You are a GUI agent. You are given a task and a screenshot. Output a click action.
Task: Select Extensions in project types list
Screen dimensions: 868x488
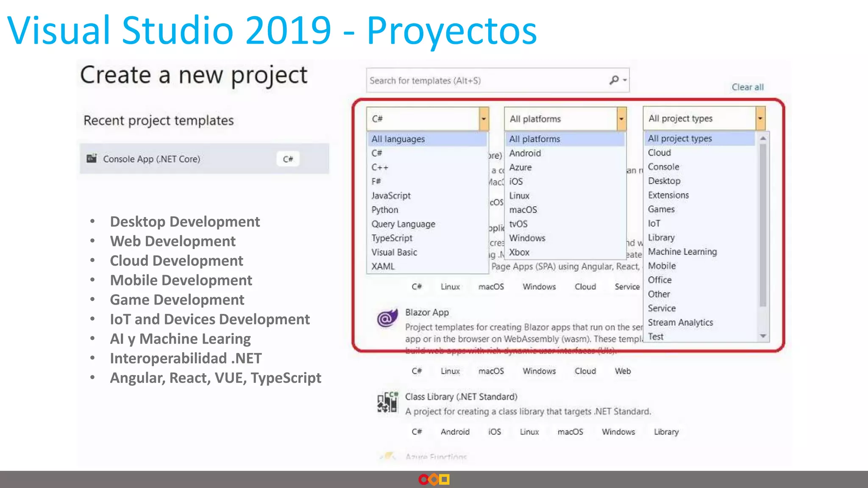(x=700, y=195)
